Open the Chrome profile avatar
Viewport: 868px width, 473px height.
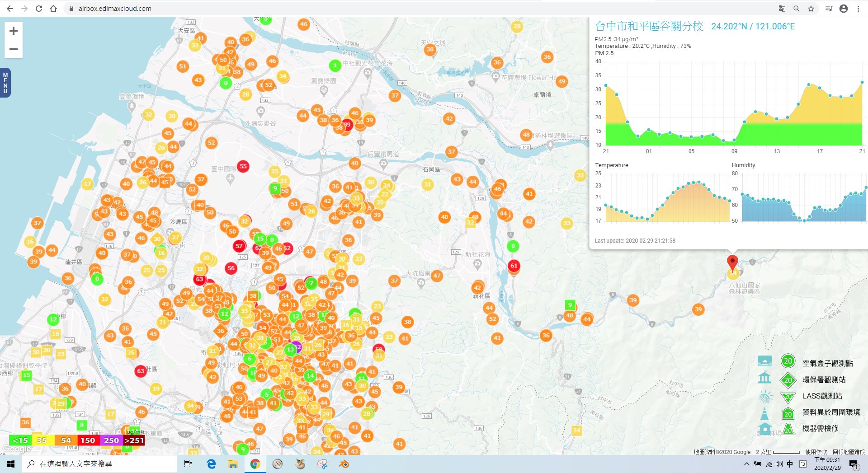844,9
